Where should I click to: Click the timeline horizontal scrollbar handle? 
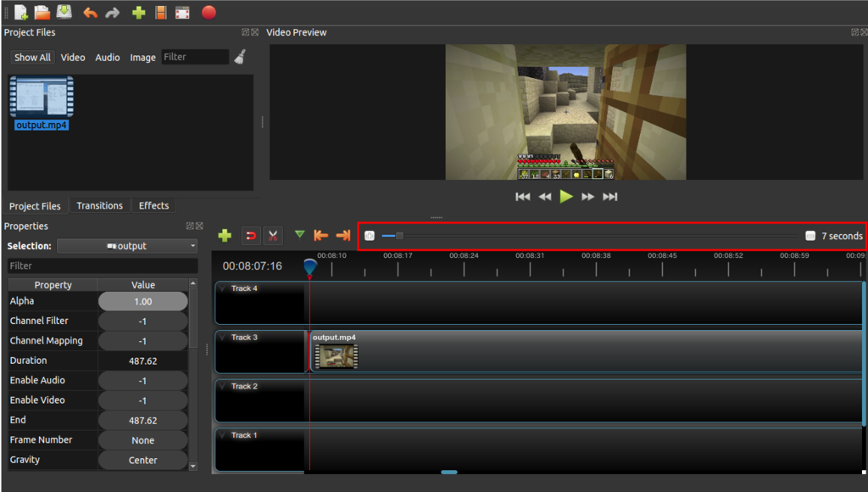coord(449,472)
